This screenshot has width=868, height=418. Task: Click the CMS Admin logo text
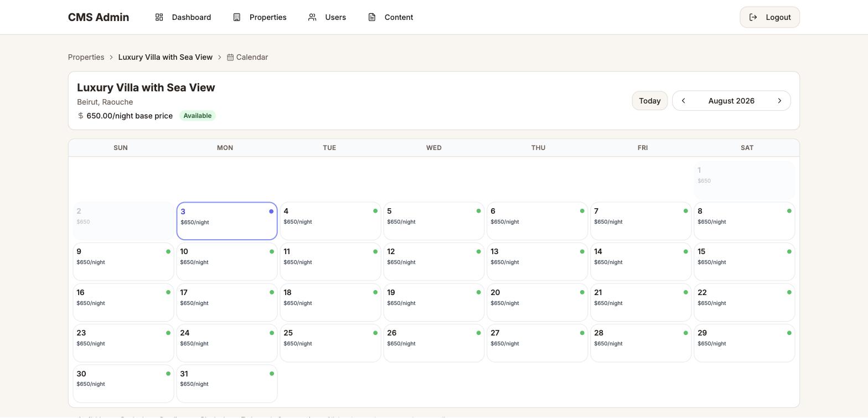tap(99, 17)
